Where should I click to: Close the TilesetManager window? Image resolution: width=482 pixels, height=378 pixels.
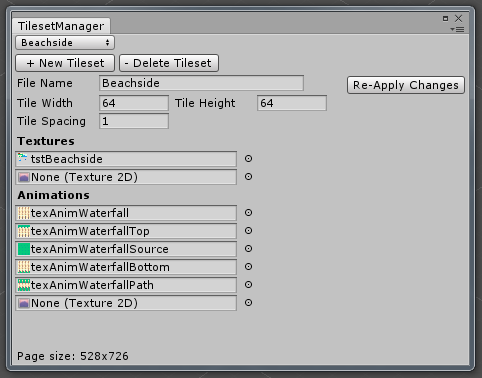pos(459,18)
